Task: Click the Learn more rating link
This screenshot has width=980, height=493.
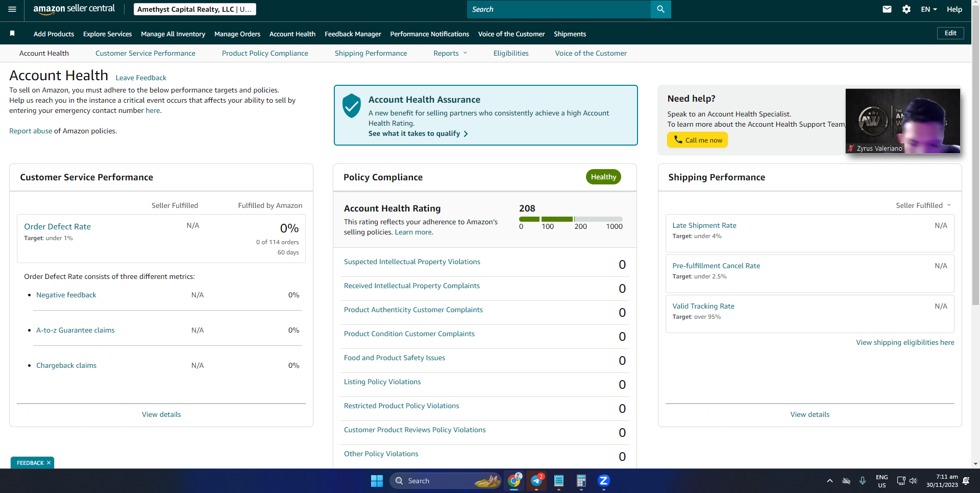Action: point(413,232)
